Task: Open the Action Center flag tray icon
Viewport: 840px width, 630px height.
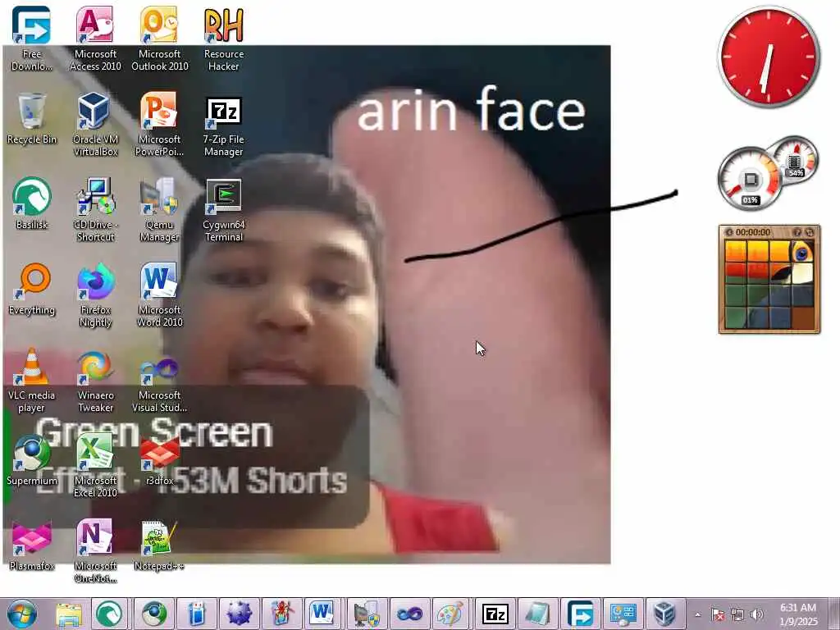Action: coord(718,614)
